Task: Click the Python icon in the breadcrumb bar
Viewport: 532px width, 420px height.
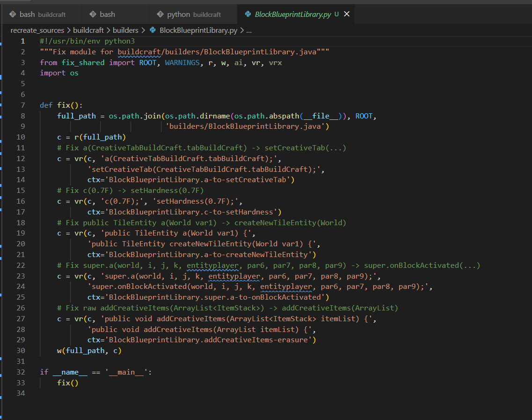Action: (x=153, y=30)
